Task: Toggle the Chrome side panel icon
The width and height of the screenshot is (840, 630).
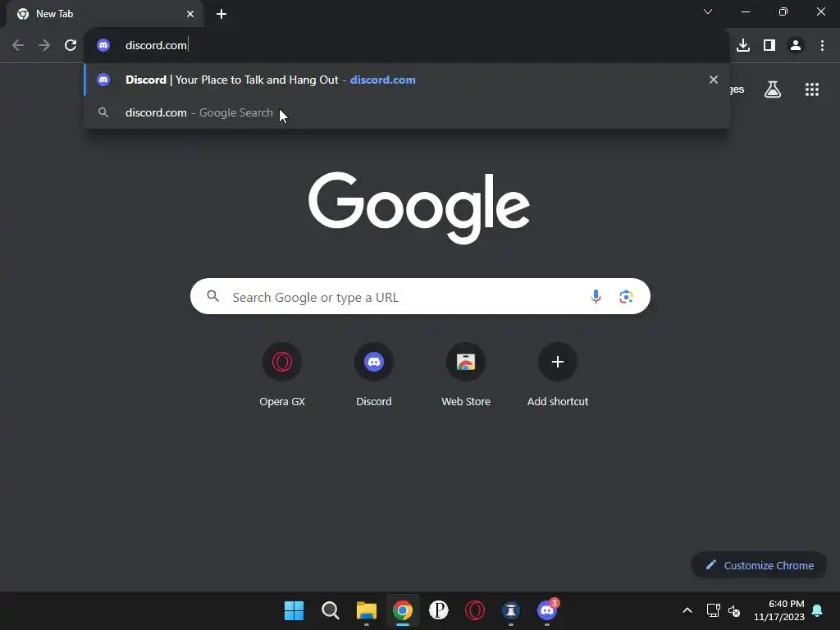Action: (769, 45)
